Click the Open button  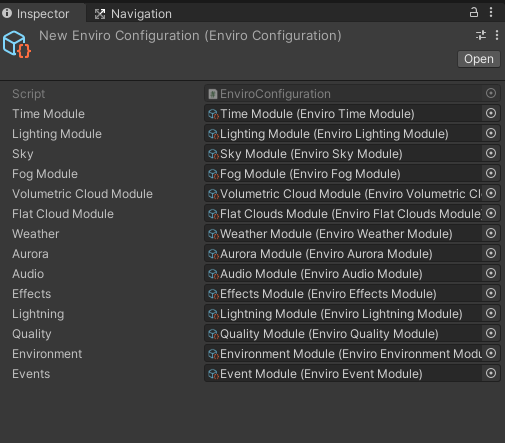click(479, 59)
